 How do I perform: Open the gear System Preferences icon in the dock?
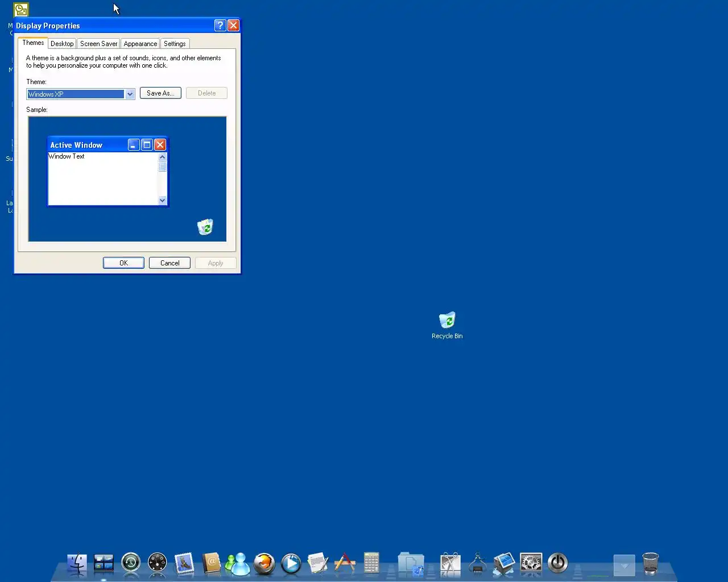(x=531, y=563)
